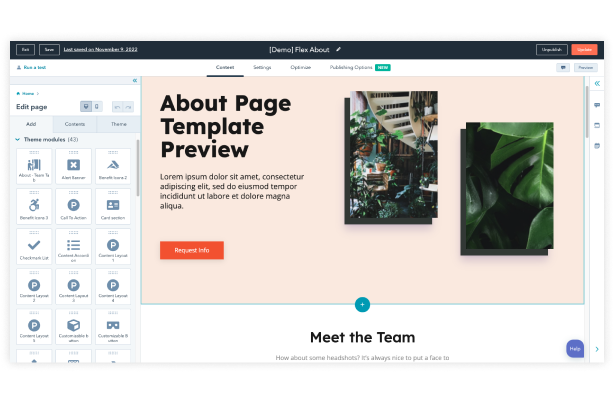Click the Save button
Viewport: 614px width, 404px height.
[x=49, y=50]
